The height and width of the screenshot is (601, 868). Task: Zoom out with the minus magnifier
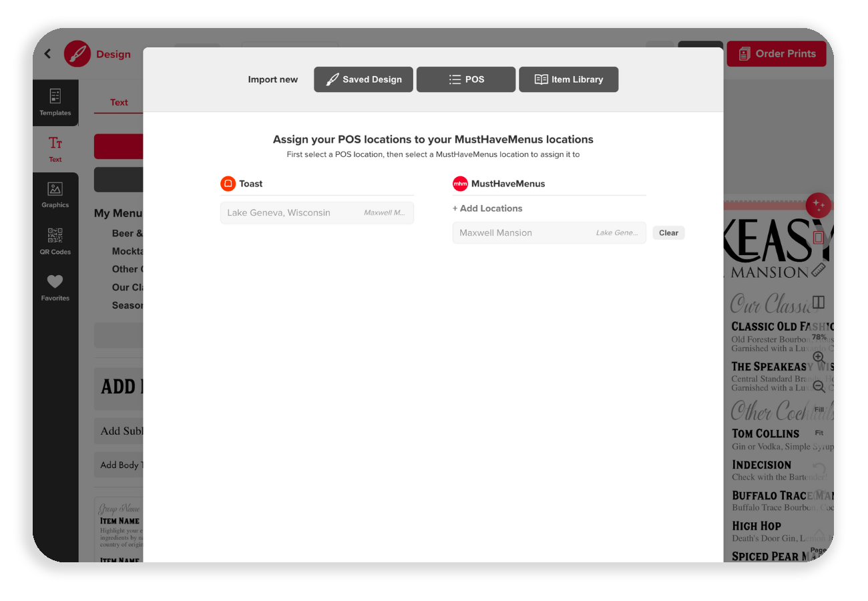point(819,387)
